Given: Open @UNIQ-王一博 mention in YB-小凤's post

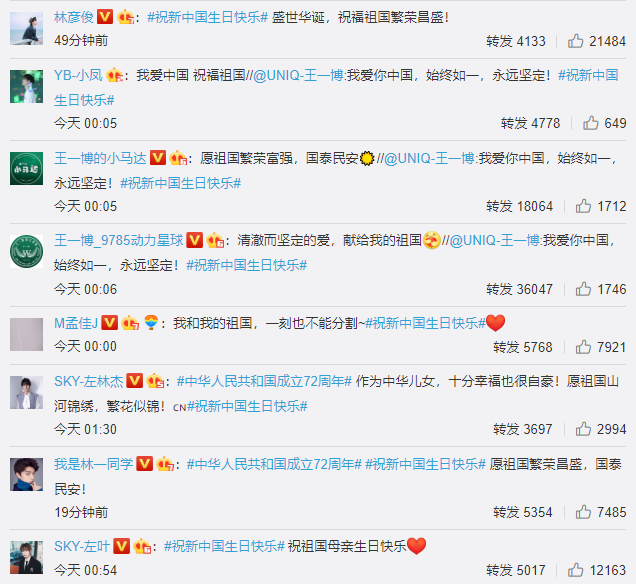Looking at the screenshot, I should pos(299,75).
